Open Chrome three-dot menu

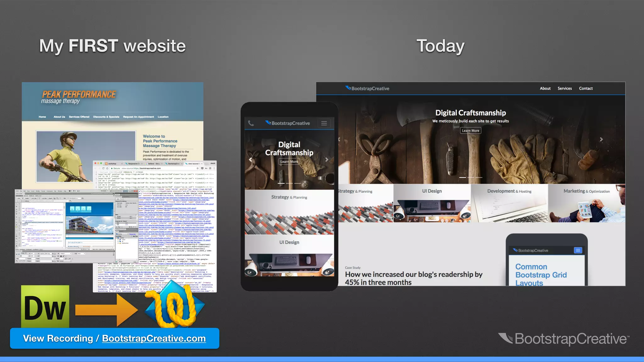214,168
